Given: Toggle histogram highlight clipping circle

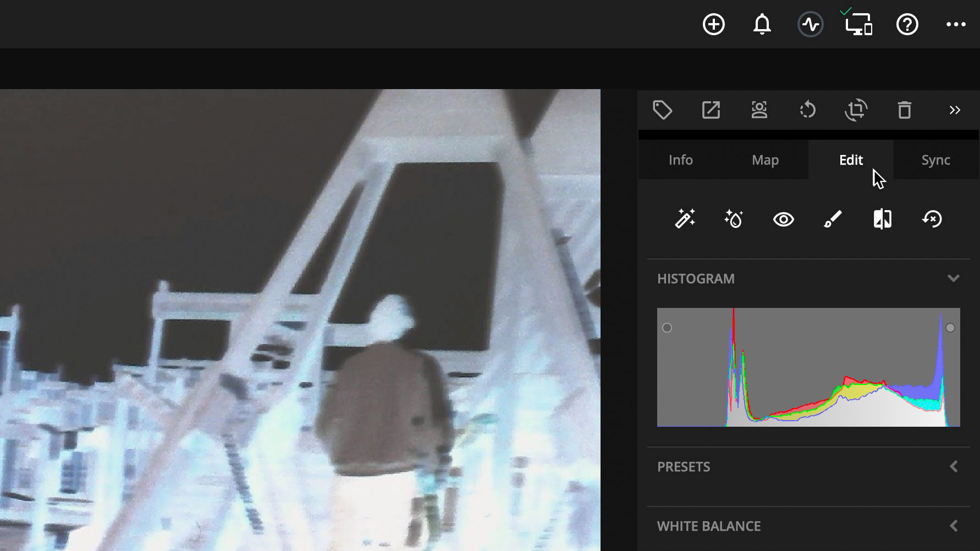Looking at the screenshot, I should pos(950,328).
